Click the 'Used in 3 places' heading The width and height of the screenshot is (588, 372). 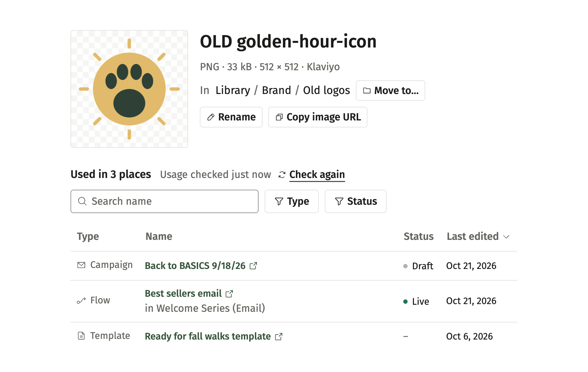[111, 174]
